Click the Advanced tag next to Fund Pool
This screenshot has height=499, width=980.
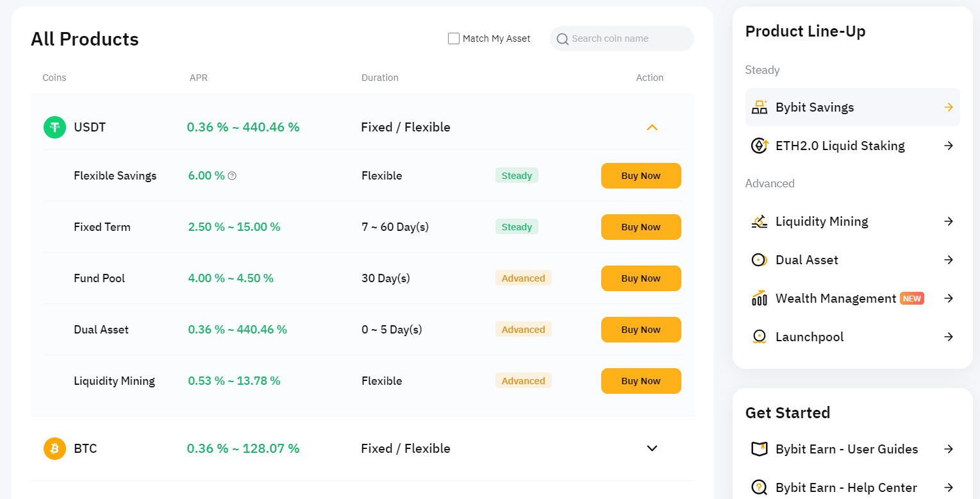coord(523,278)
